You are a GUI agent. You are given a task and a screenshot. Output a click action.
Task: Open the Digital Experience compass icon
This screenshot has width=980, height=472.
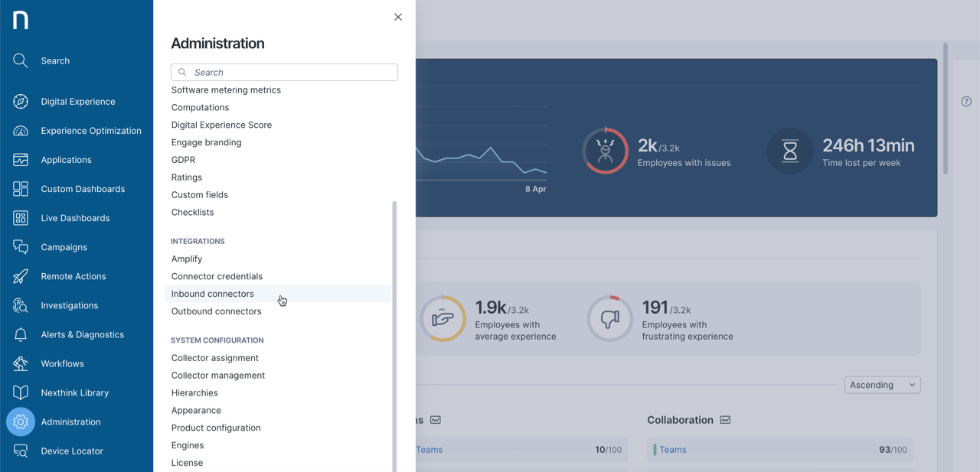[x=21, y=102]
